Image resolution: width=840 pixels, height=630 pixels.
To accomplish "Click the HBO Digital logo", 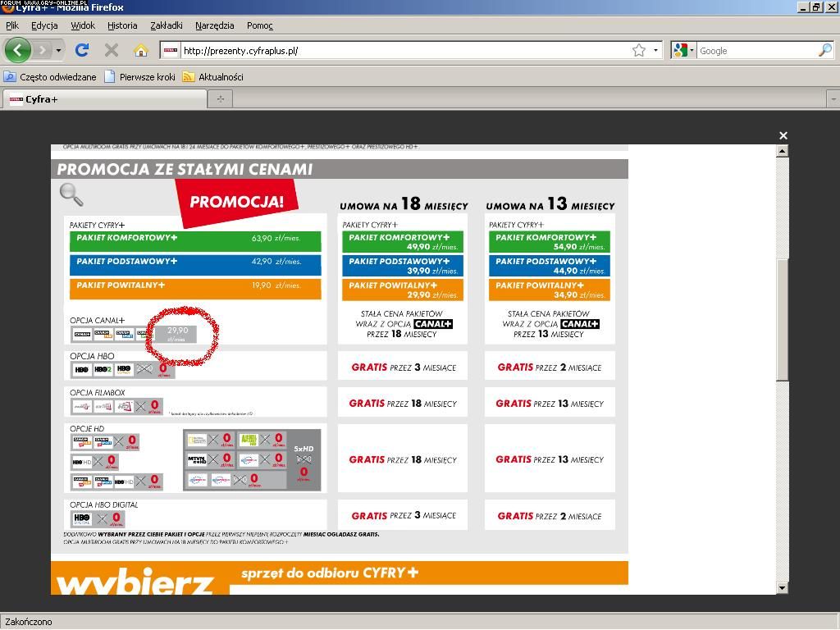I will [x=82, y=518].
